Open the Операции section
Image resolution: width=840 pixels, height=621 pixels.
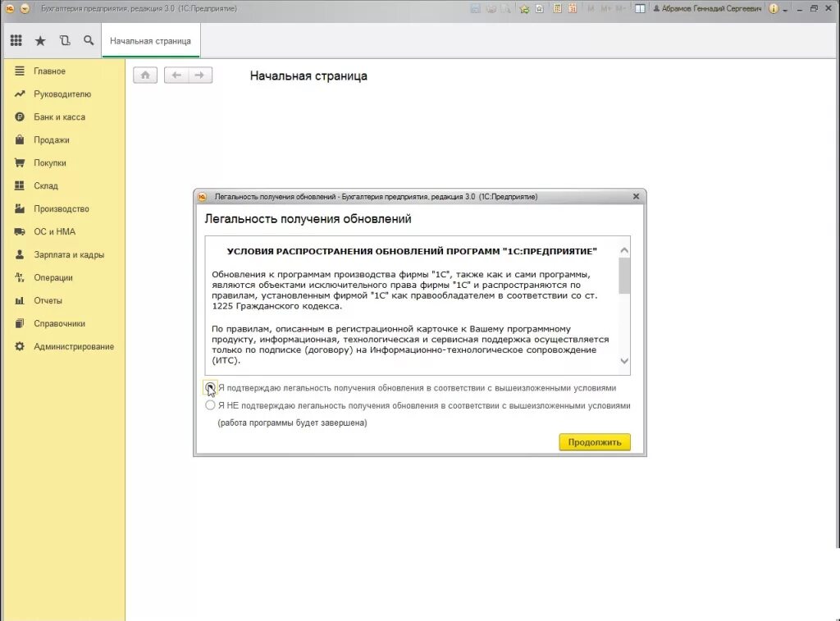point(53,277)
